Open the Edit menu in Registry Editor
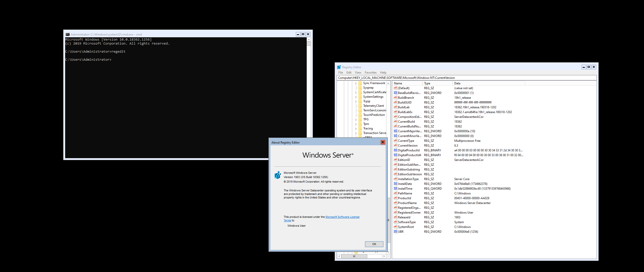The height and width of the screenshot is (272, 644). (349, 73)
